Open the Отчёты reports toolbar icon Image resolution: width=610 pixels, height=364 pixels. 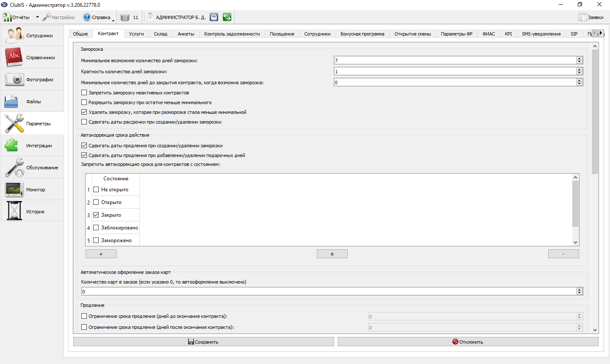pos(7,17)
